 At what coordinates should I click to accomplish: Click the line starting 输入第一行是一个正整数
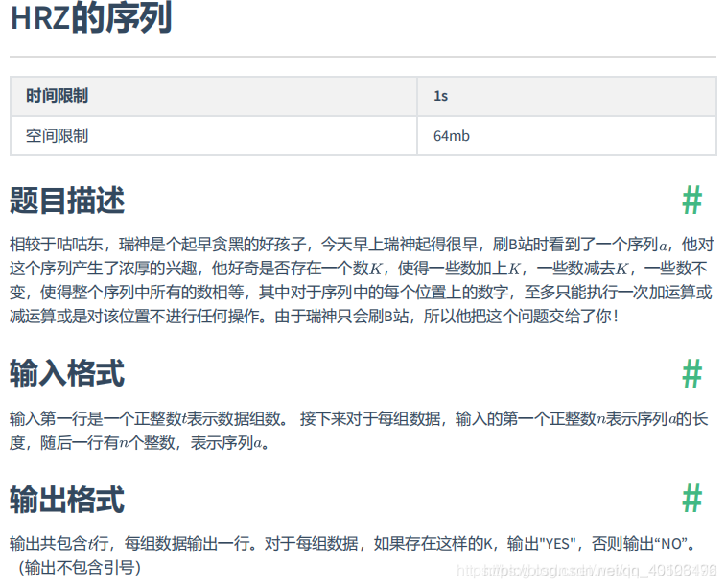pos(359,418)
